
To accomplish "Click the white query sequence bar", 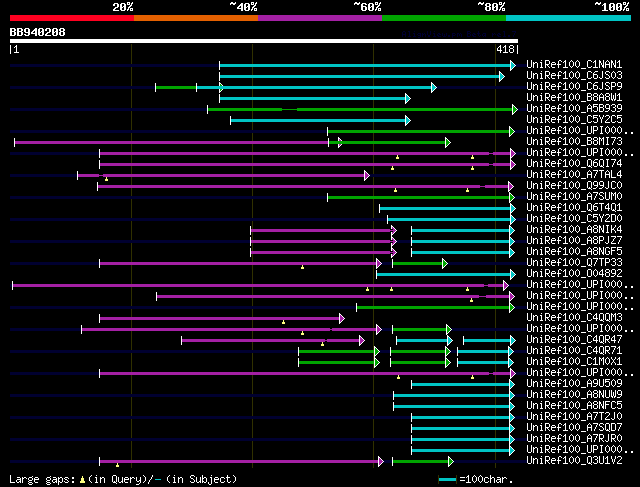I will point(264,41).
